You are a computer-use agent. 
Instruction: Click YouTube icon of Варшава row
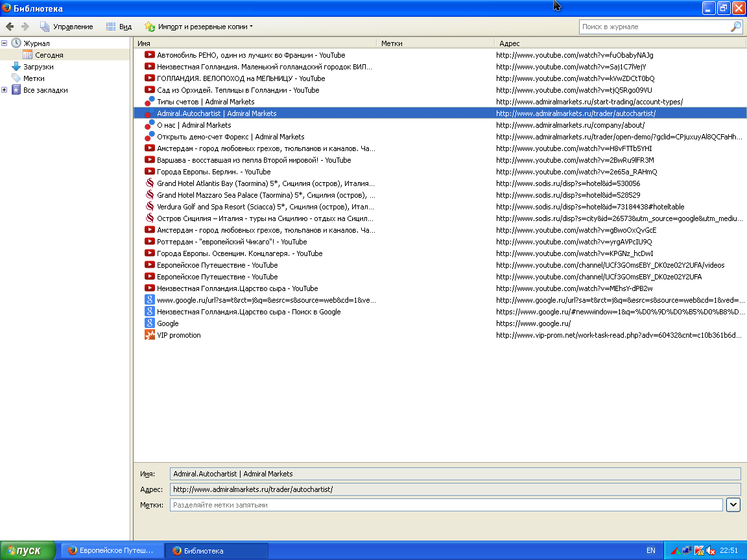point(150,160)
